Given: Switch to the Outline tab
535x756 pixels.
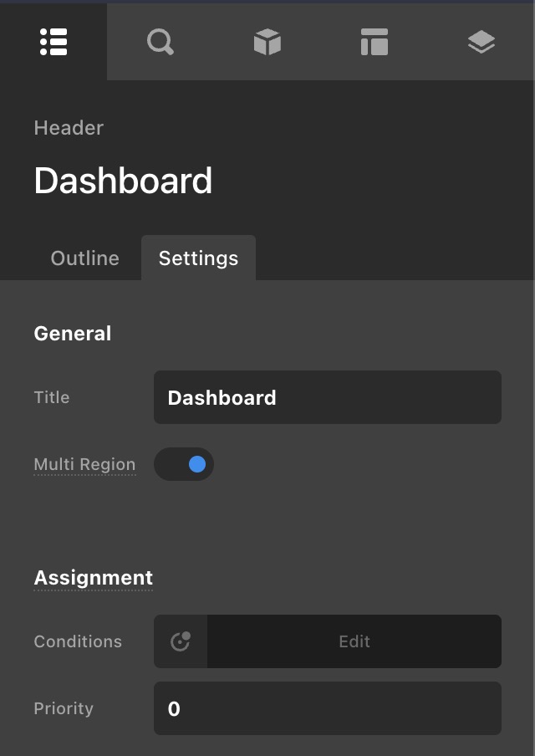Looking at the screenshot, I should (84, 258).
